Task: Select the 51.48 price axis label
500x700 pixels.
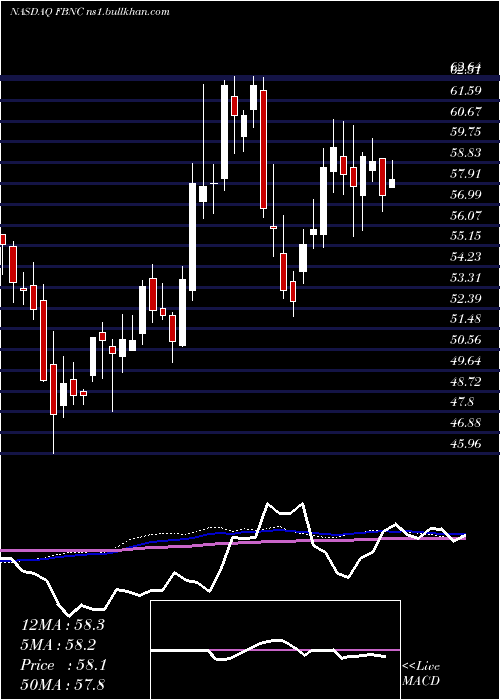Action: (x=467, y=319)
